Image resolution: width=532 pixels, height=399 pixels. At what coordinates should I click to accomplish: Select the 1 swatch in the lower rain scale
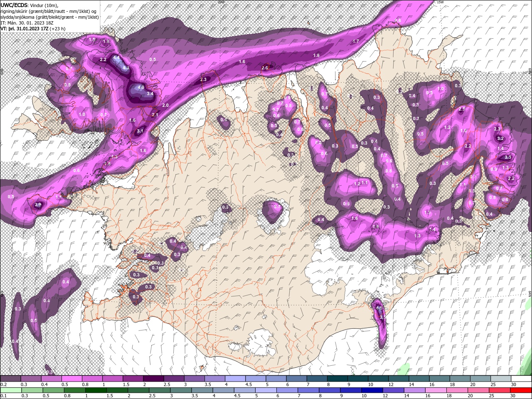pyautogui.click(x=96, y=390)
